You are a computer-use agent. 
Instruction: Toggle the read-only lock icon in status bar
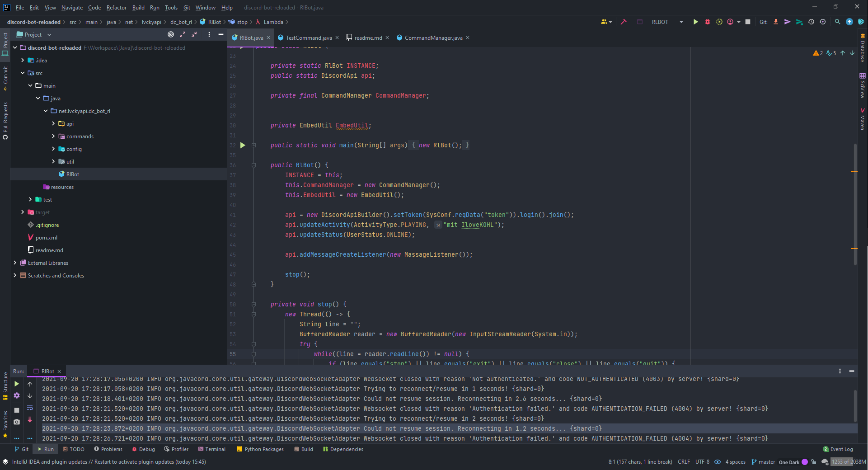coord(814,462)
